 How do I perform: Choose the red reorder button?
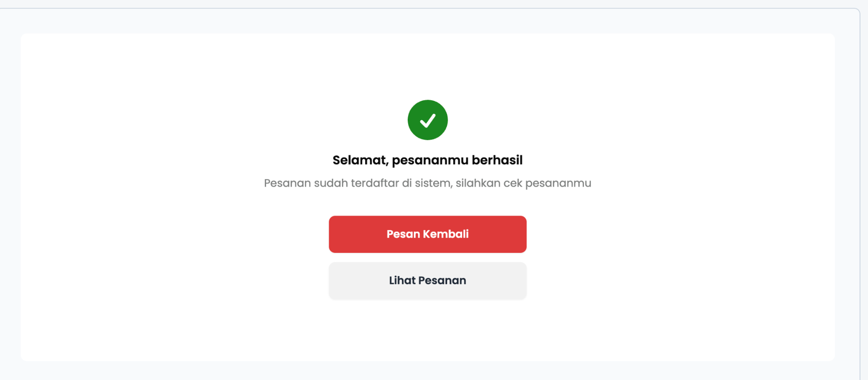[x=427, y=234]
